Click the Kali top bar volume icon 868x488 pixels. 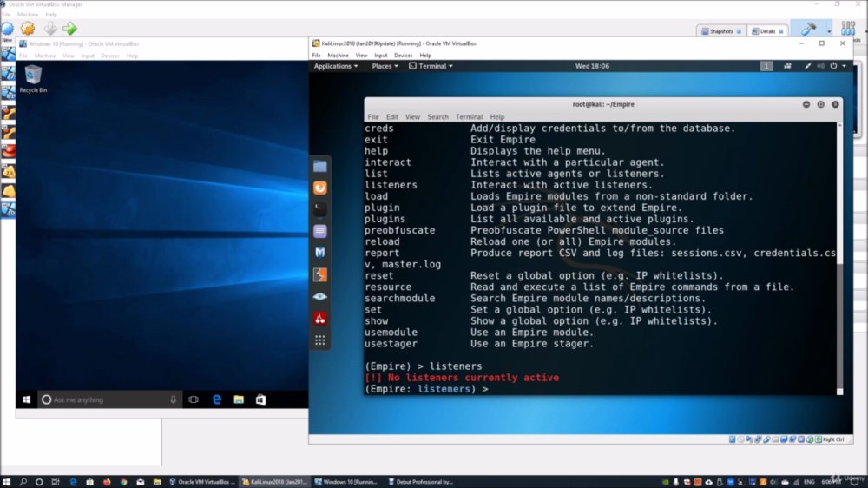(820, 66)
